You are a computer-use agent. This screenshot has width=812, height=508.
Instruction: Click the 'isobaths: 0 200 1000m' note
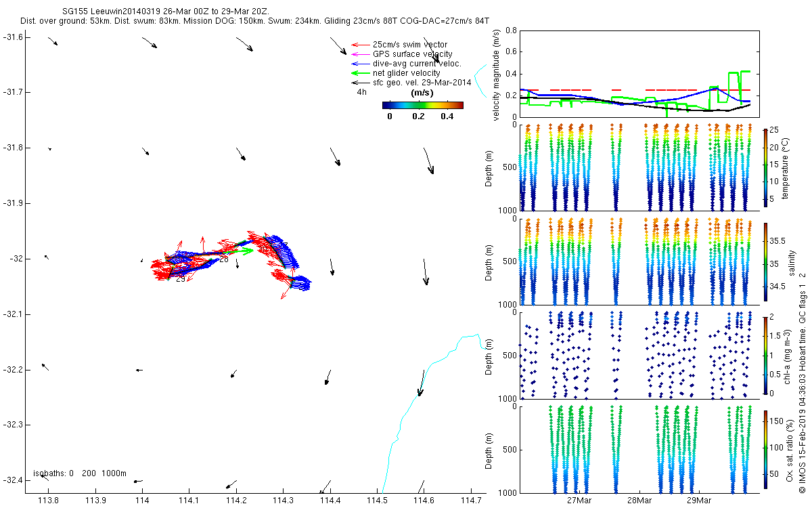[x=80, y=473]
